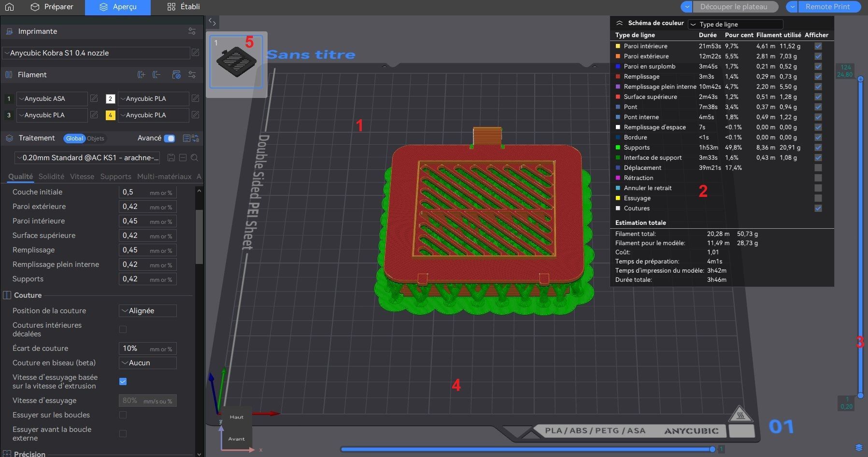Check Essuyer sur les boucles option
The width and height of the screenshot is (868, 457).
tap(123, 415)
